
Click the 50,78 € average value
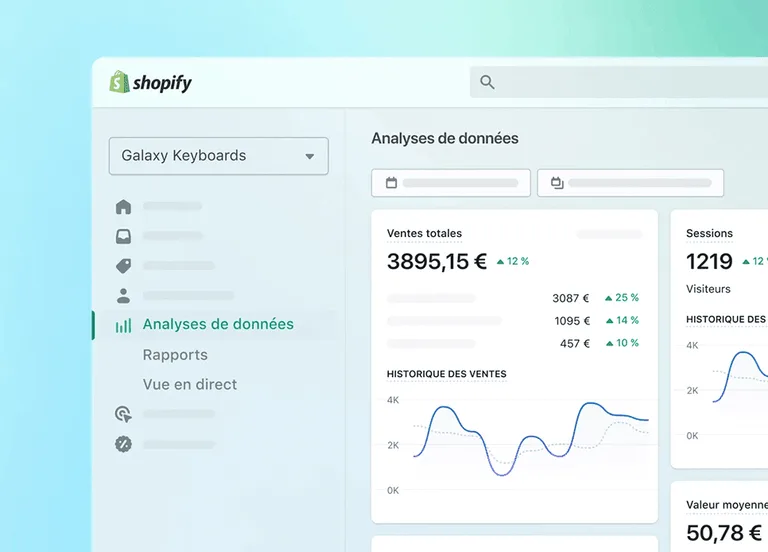(x=724, y=533)
